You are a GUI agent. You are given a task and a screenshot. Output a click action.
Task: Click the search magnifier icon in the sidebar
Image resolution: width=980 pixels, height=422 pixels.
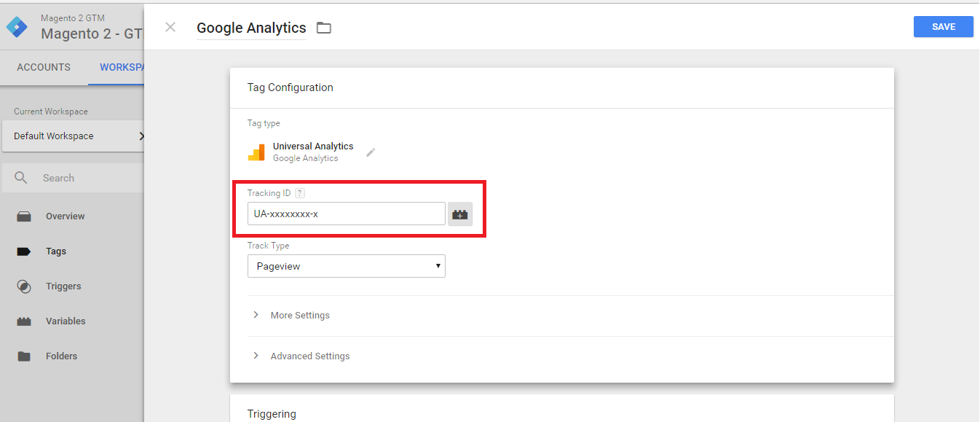point(21,178)
